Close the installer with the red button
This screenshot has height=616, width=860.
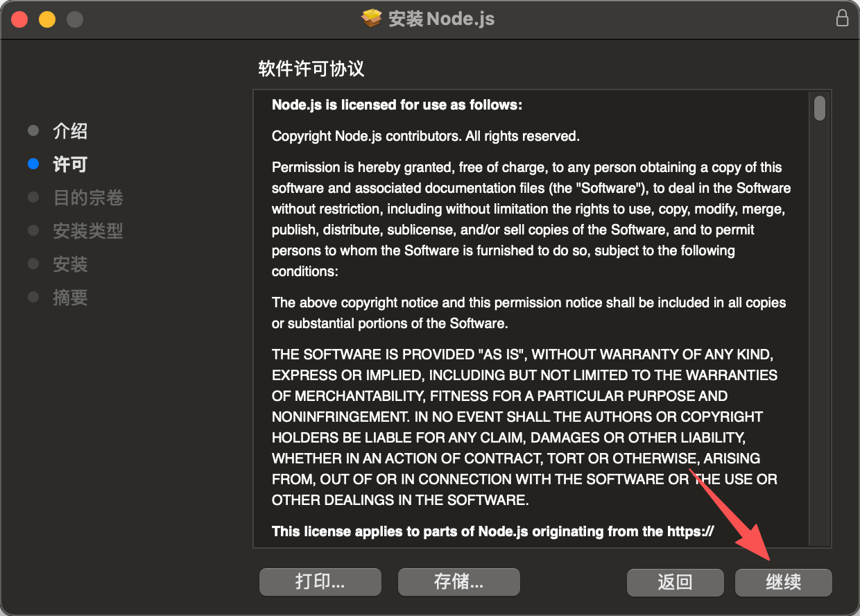(x=19, y=19)
